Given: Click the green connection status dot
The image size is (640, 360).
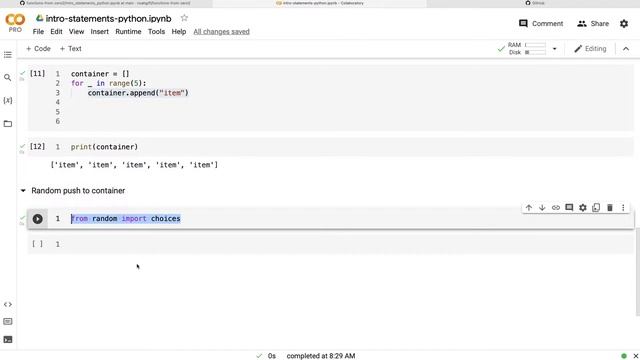Looking at the screenshot, I should click(624, 356).
